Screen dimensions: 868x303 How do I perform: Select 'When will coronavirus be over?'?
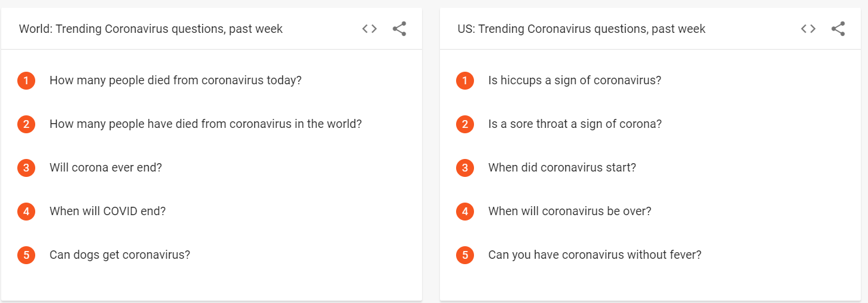tap(570, 212)
